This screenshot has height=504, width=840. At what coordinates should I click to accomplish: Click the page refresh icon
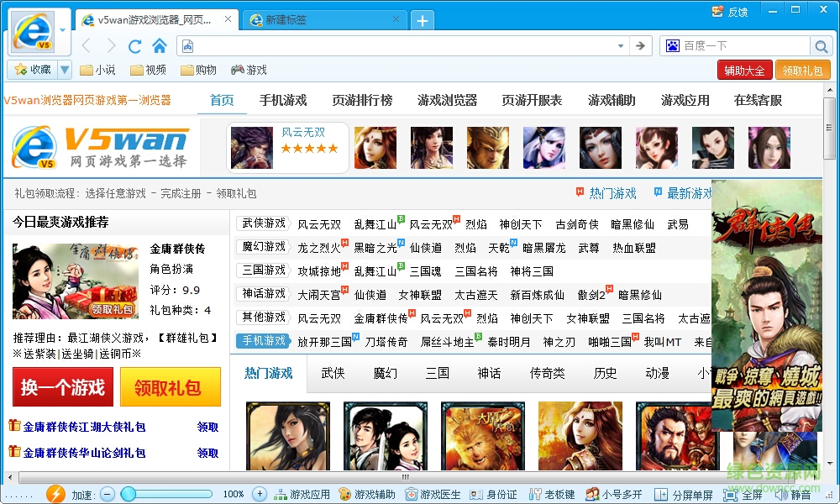pyautogui.click(x=134, y=45)
